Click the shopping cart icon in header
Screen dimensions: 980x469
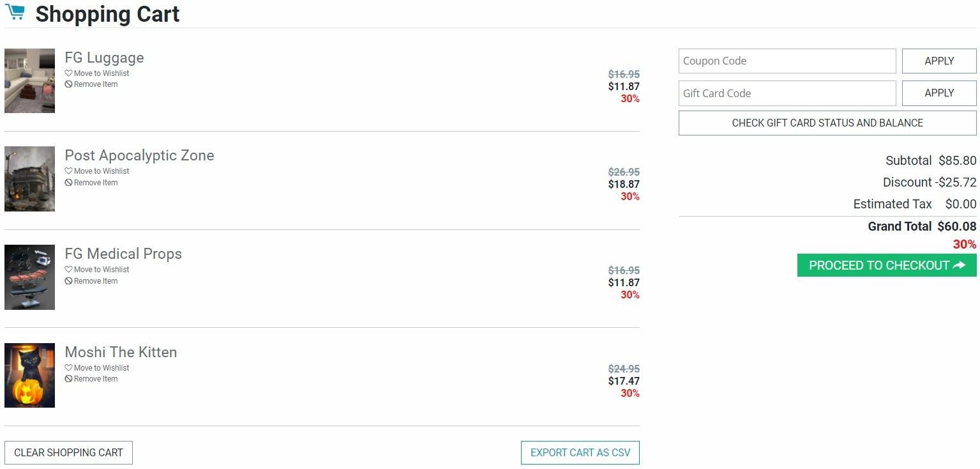15,12
